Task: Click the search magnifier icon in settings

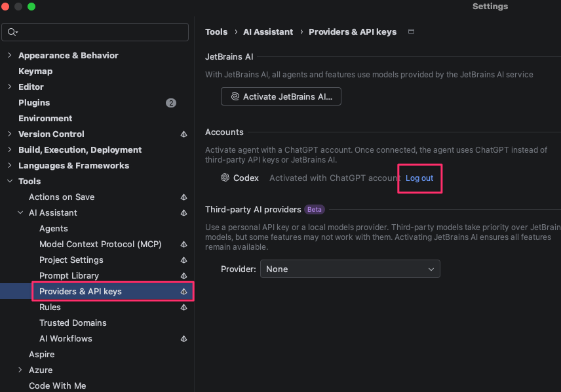Action: [x=12, y=32]
